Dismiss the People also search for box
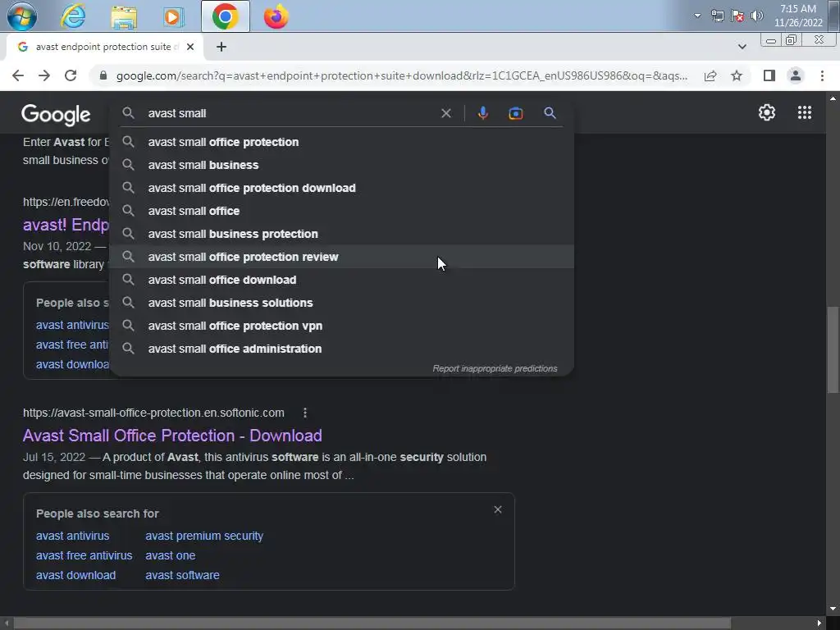 pos(498,509)
